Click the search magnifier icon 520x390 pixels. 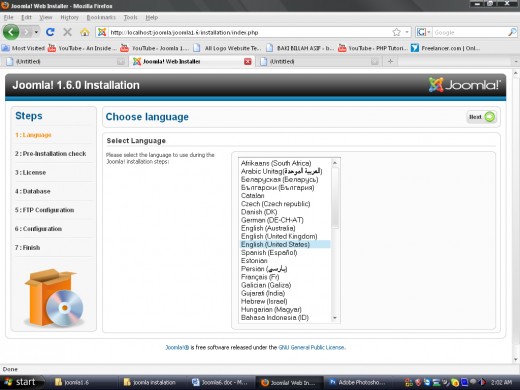coord(512,32)
